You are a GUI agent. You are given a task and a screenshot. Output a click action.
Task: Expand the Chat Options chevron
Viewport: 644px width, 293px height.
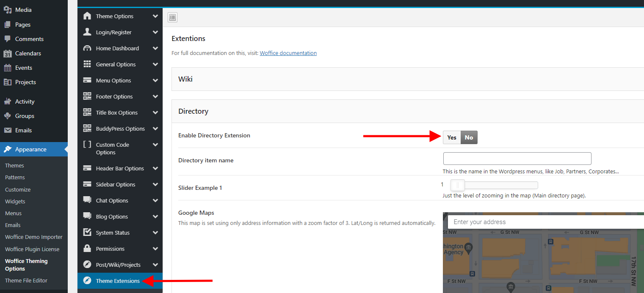pyautogui.click(x=155, y=200)
